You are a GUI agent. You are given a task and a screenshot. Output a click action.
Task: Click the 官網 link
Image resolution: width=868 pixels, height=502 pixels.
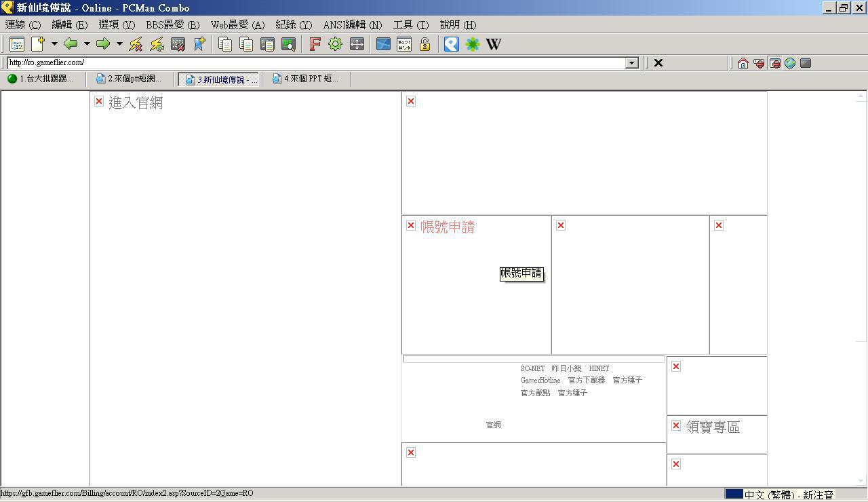493,425
